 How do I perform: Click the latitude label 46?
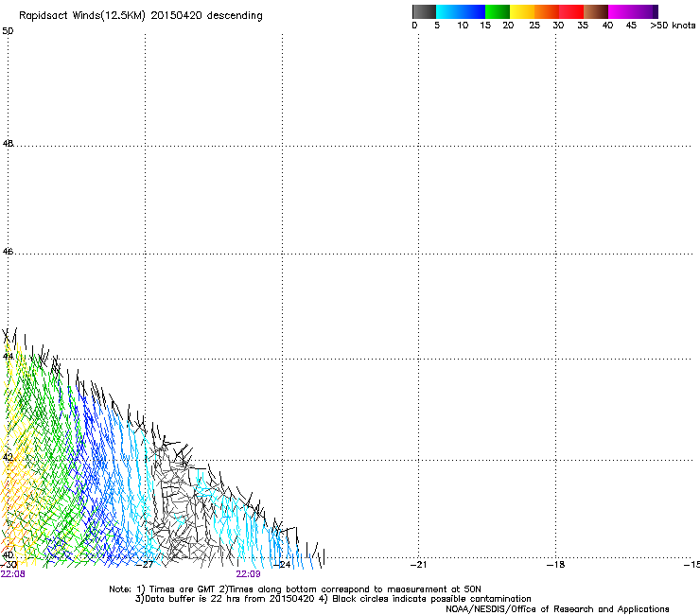pyautogui.click(x=8, y=252)
